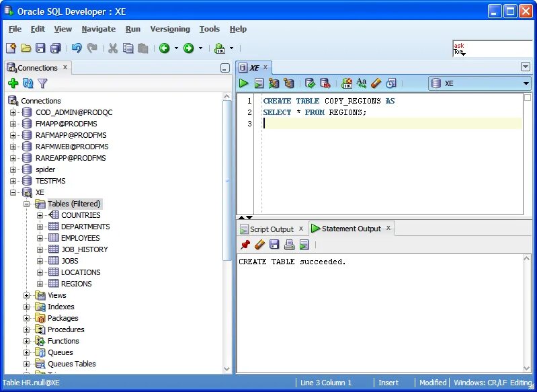Open the Versioning menu

(170, 29)
